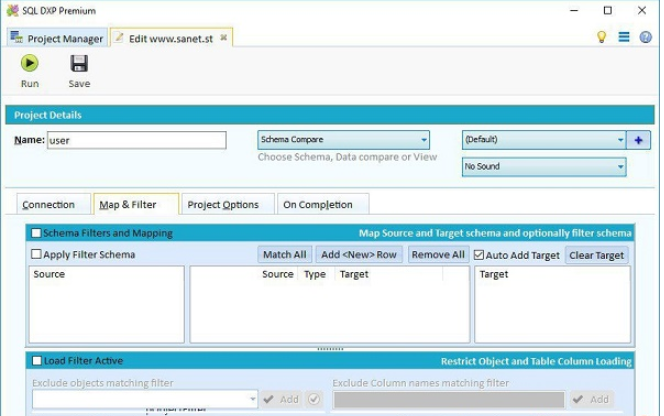Click the Match All button

285,255
